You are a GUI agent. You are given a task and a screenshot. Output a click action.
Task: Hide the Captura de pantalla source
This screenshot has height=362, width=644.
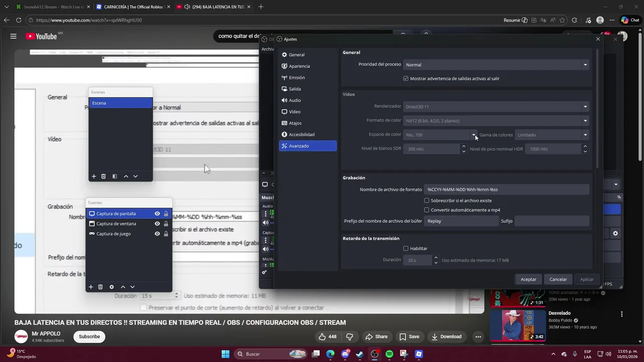(x=157, y=214)
